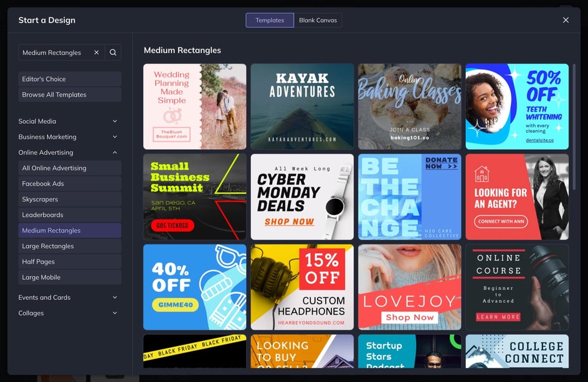The image size is (588, 382).
Task: Open Browse All Templates
Action: click(x=70, y=95)
